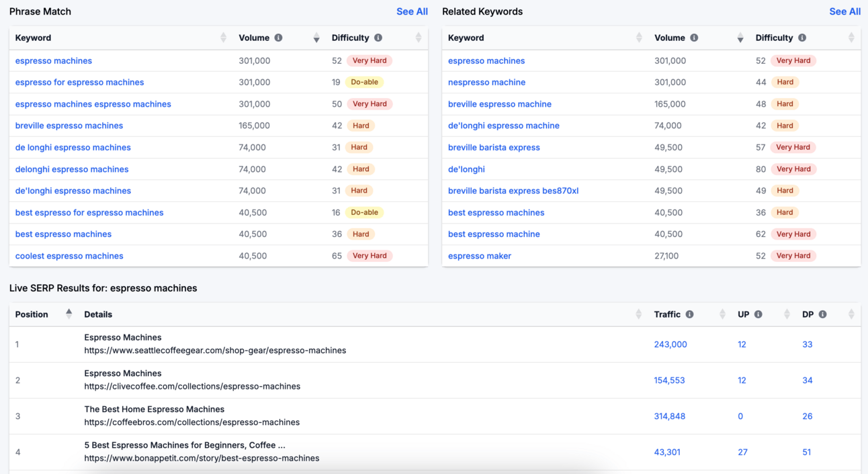Click Volume sort arrows in Phrase Match table

tap(316, 38)
